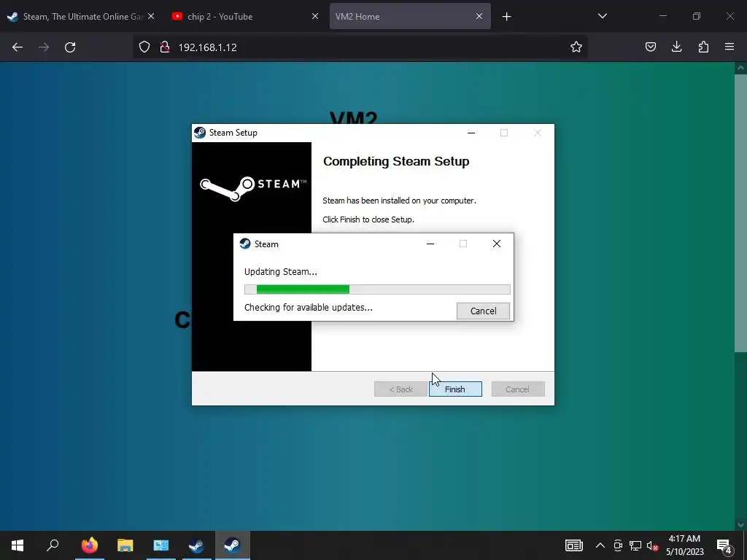
Task: Click the Steam icon in updater title bar
Action: pyautogui.click(x=245, y=244)
